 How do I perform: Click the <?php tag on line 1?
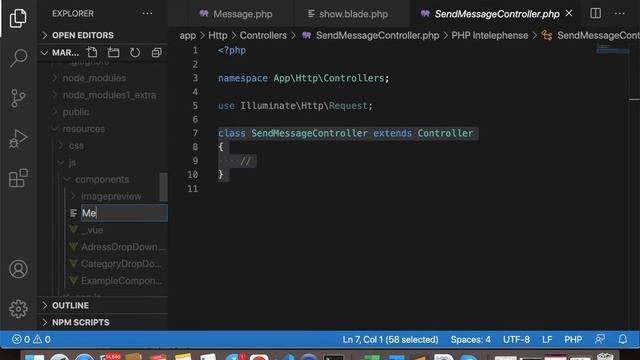(x=232, y=51)
